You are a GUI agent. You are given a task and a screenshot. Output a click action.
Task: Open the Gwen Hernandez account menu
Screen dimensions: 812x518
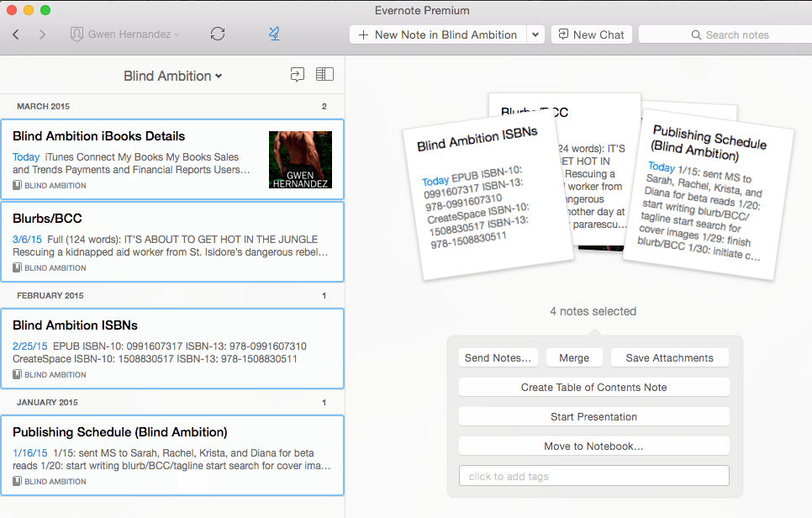124,34
